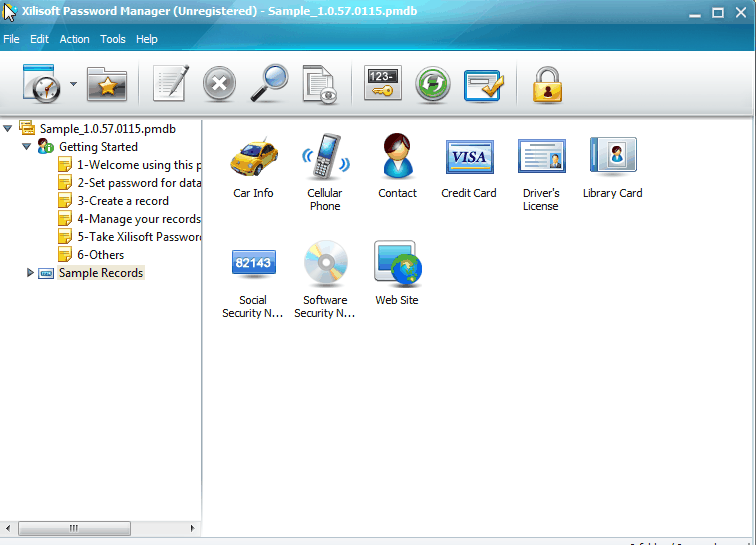Open the Help menu
This screenshot has width=756, height=545.
(147, 39)
